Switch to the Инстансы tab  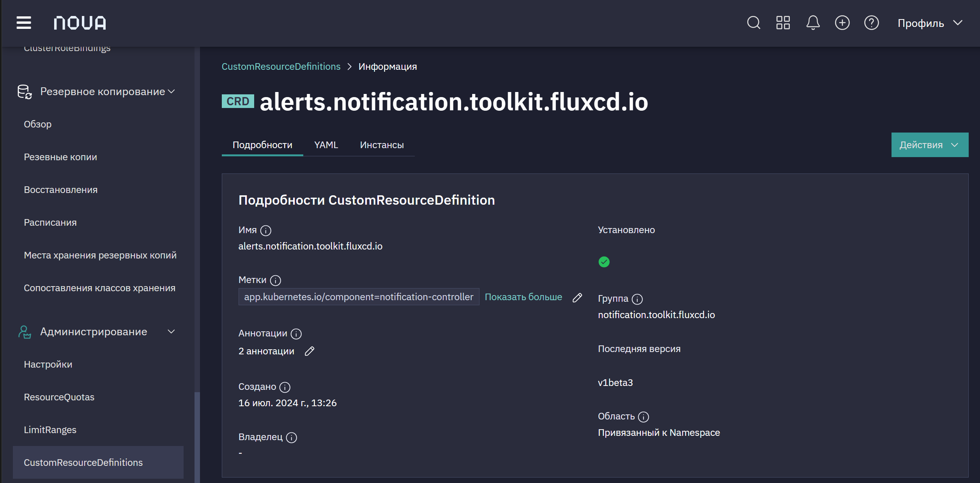pos(382,145)
